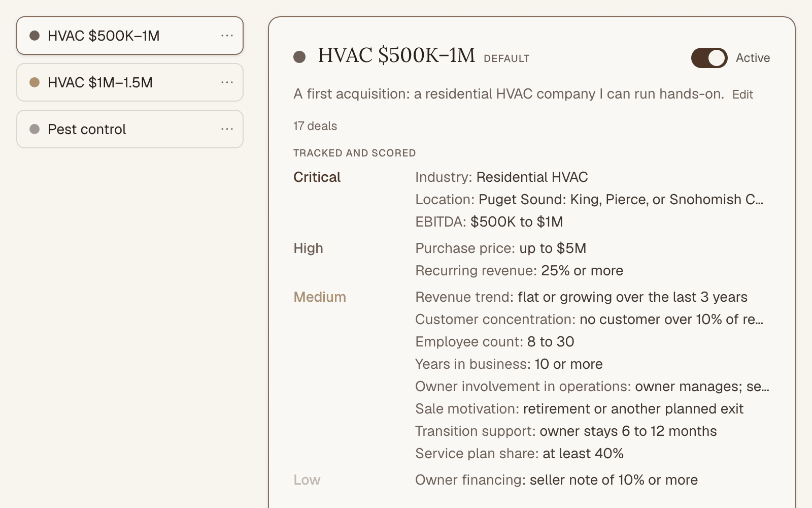Image resolution: width=812 pixels, height=508 pixels.
Task: Click the Medium priority label
Action: 320,297
